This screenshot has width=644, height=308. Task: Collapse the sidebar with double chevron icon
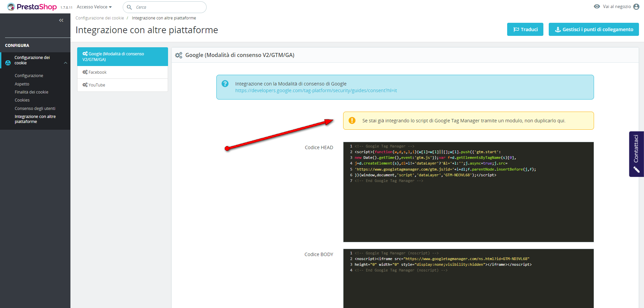tap(61, 20)
